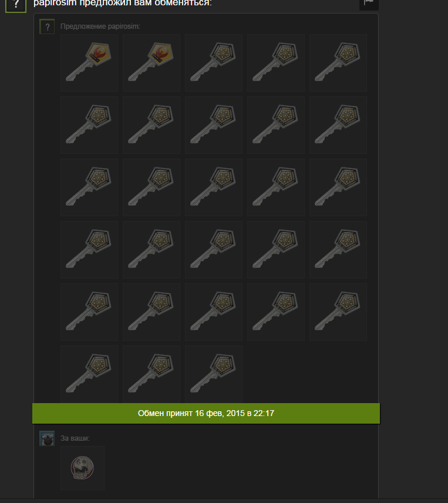Screen dimensions: 448x503
Task: Select the first key in the second row
Action: point(89,125)
